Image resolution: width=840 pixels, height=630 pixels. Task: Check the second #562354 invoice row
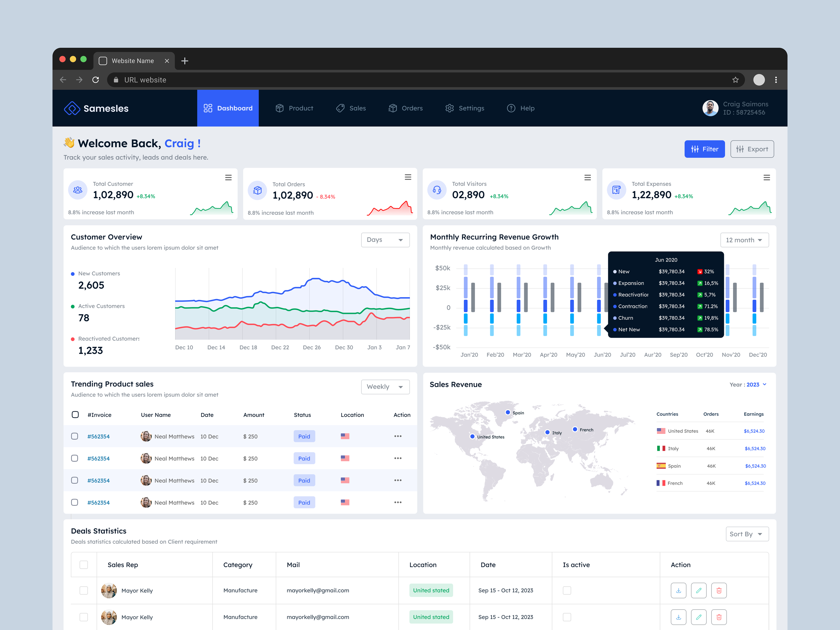coord(75,458)
